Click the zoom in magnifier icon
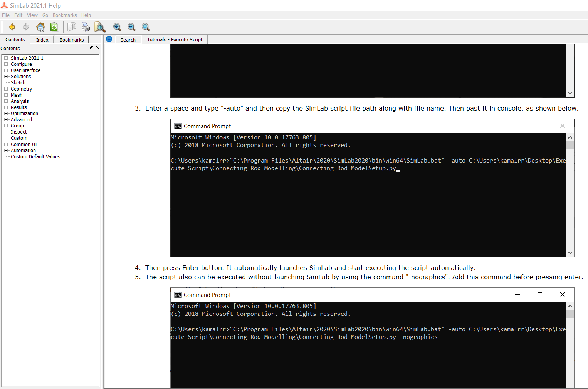Viewport: 588px width, 389px height. click(x=117, y=27)
